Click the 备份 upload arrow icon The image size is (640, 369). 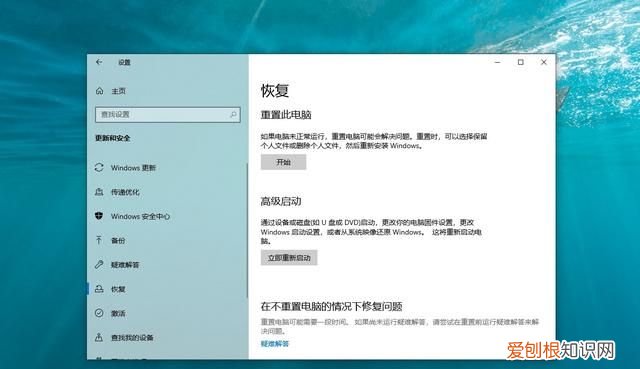point(99,240)
